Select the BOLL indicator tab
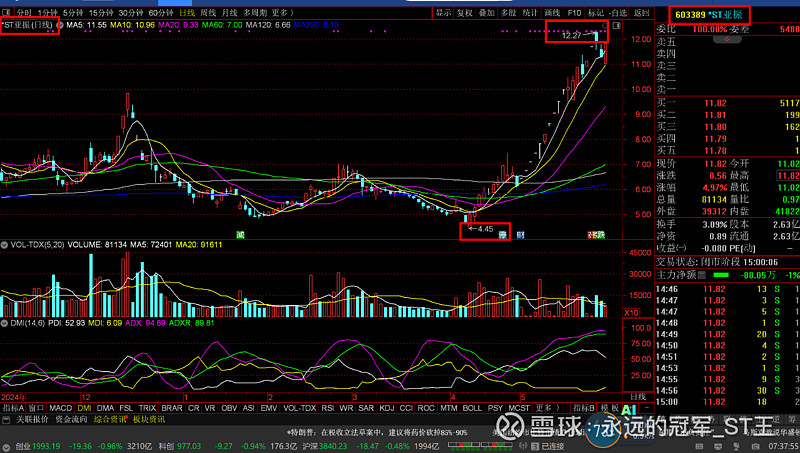This screenshot has height=453, width=800. [x=472, y=408]
